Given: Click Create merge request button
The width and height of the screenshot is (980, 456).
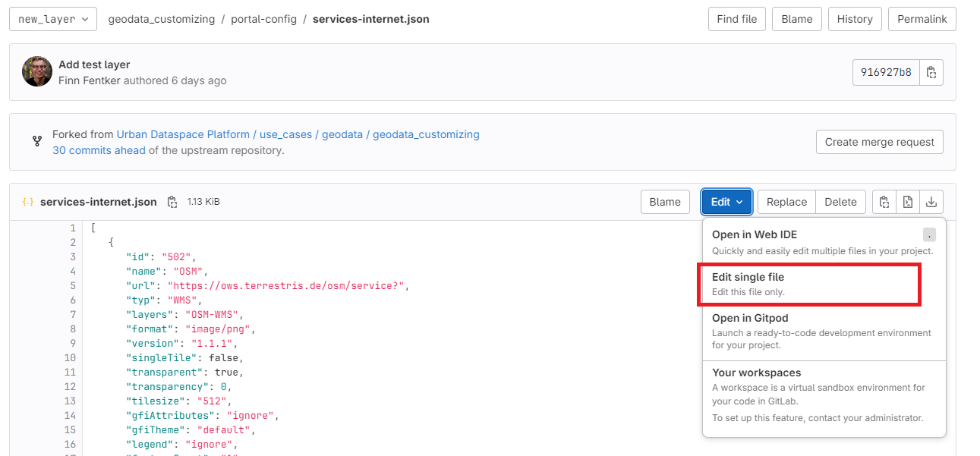Looking at the screenshot, I should point(880,142).
